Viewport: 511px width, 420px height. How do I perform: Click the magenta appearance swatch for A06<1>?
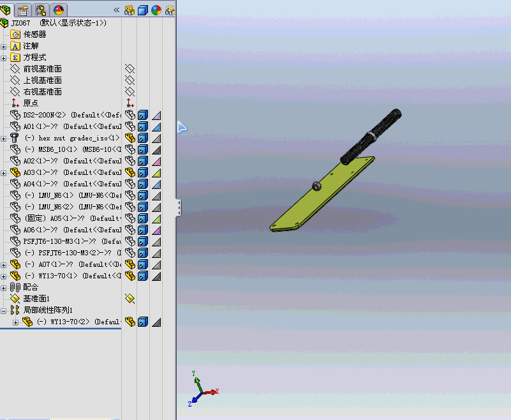tap(156, 230)
